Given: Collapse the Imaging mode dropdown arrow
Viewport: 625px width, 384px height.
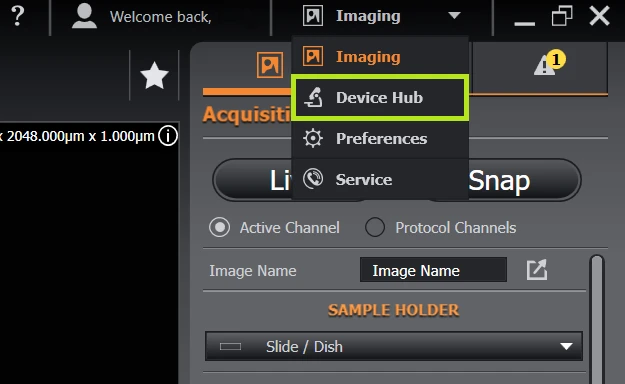Looking at the screenshot, I should pyautogui.click(x=454, y=16).
